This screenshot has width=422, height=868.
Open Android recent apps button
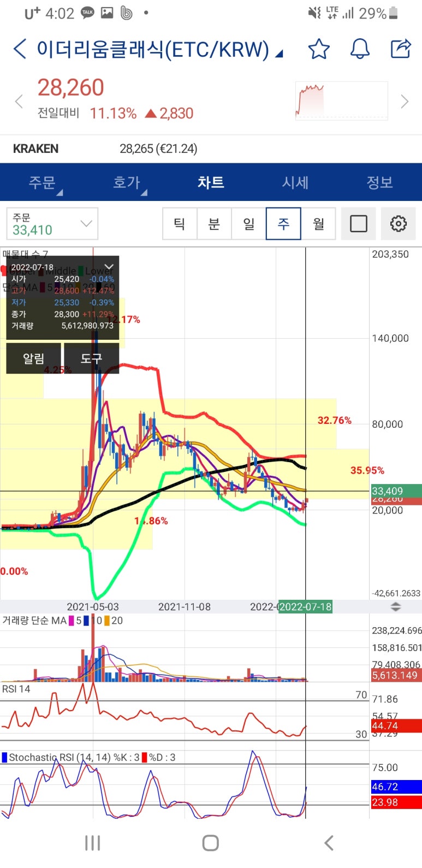pos(93,843)
